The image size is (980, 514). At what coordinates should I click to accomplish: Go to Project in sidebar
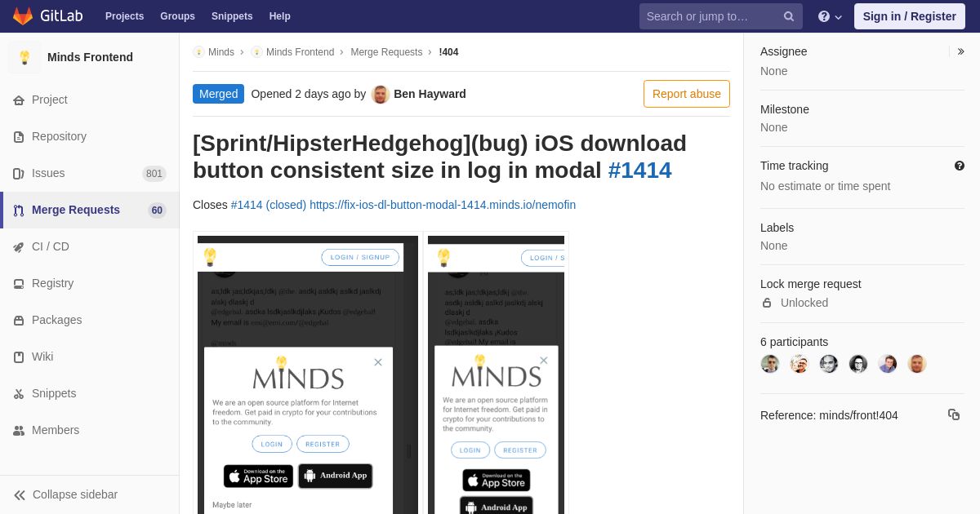(x=50, y=100)
